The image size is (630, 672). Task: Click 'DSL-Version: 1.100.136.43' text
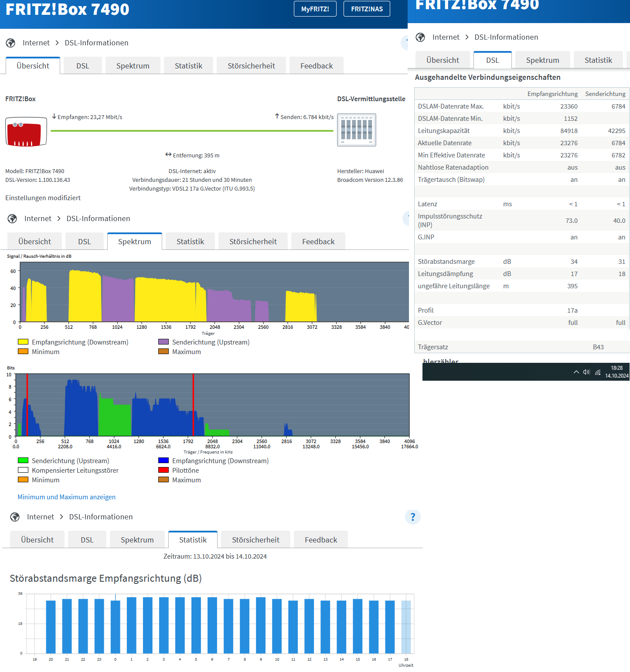tap(37, 180)
